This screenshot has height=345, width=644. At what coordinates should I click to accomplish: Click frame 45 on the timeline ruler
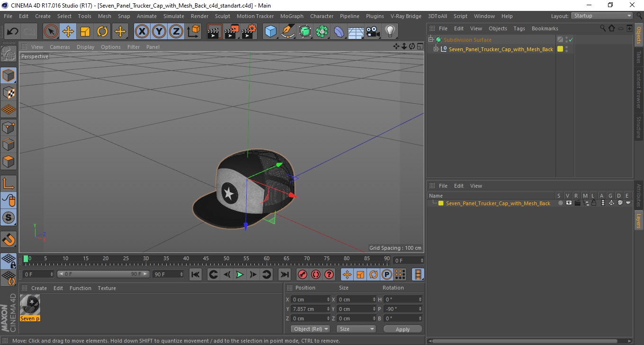point(206,259)
